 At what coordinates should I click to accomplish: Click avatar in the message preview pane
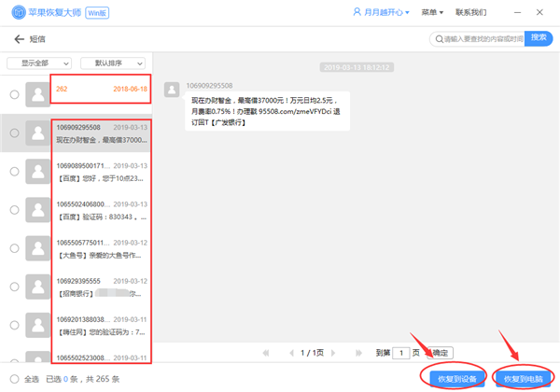click(x=172, y=89)
